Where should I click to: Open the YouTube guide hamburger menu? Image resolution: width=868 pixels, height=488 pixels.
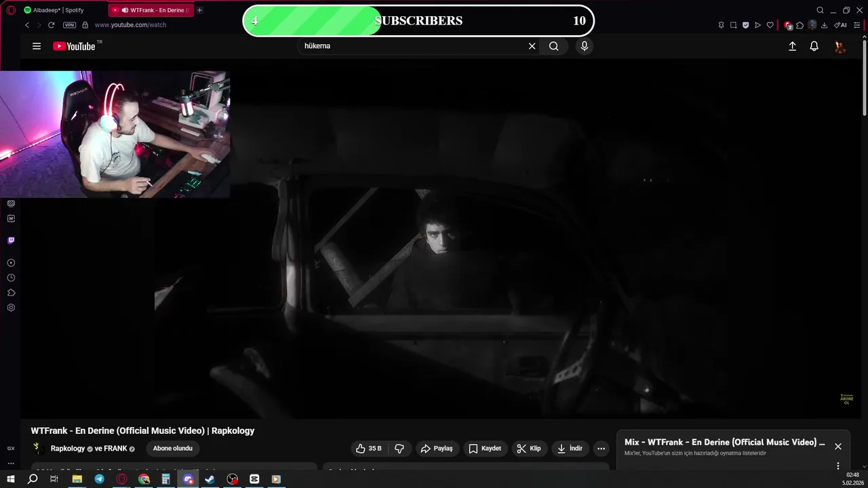[x=37, y=46]
